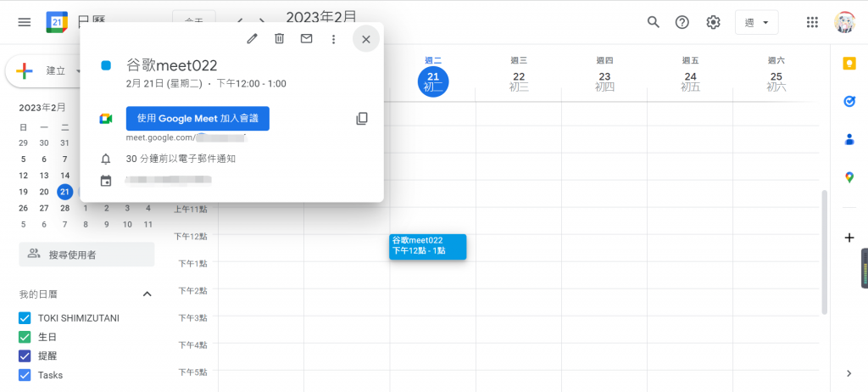Image resolution: width=868 pixels, height=392 pixels.
Task: Open settings gear menu
Action: click(713, 22)
